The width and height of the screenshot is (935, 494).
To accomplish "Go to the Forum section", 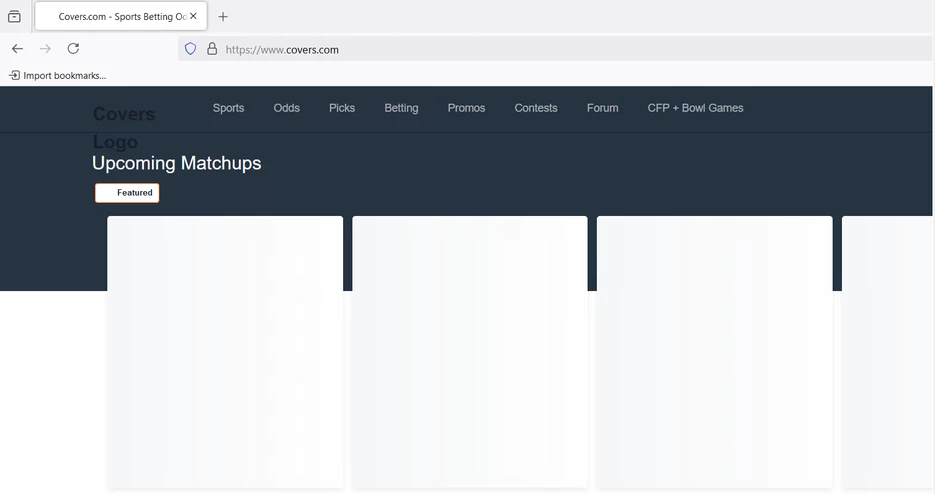I will click(x=602, y=108).
